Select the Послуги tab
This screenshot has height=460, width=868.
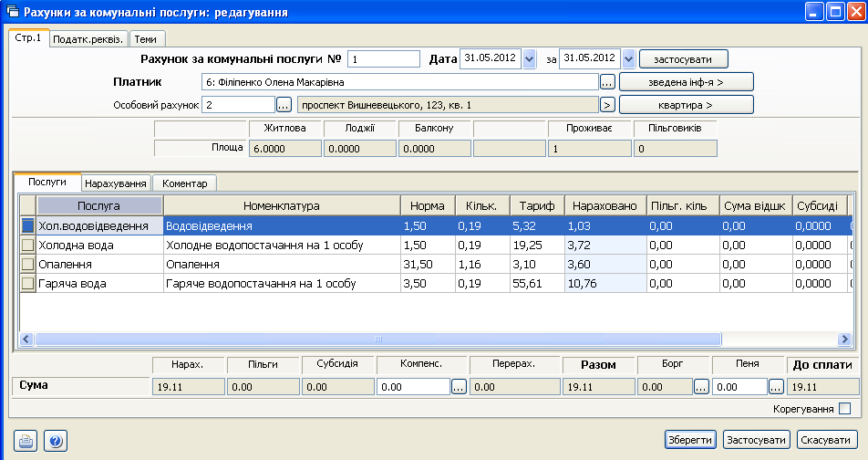[47, 182]
